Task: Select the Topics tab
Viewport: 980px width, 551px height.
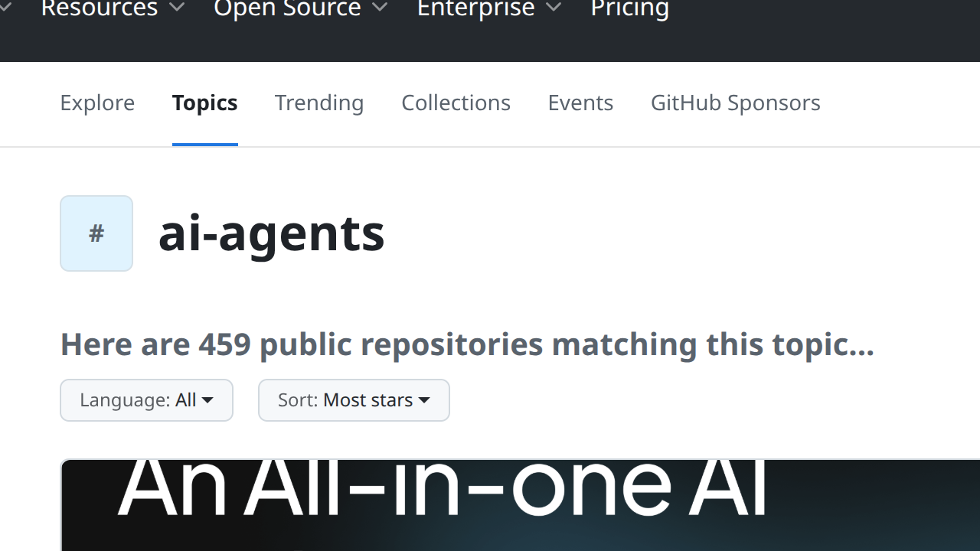Action: pyautogui.click(x=205, y=103)
